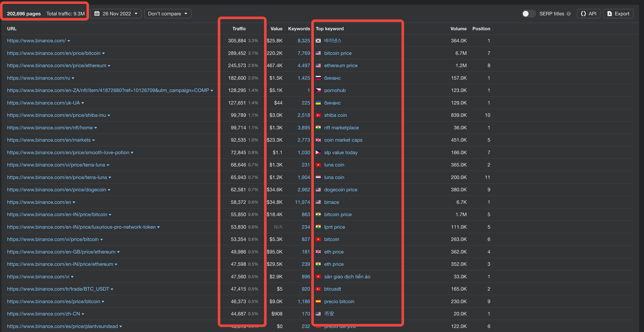Click the Turkey flag icon beside shiba coin
This screenshot has width=644, height=332.
318,115
